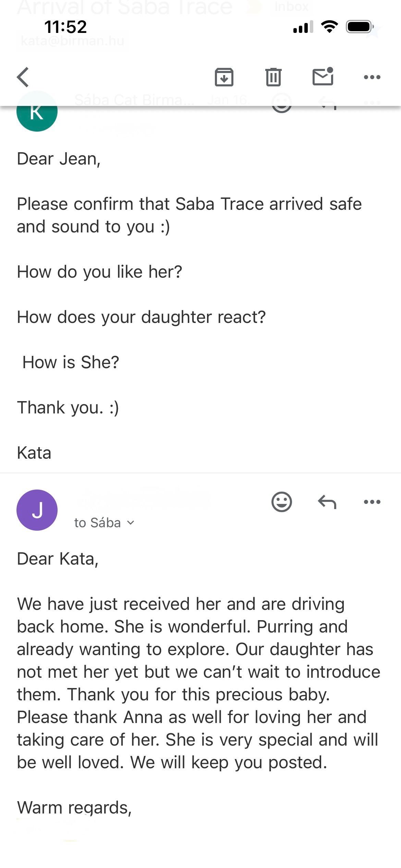The height and width of the screenshot is (868, 401).
Task: Mark the conversation as unread
Action: [323, 76]
